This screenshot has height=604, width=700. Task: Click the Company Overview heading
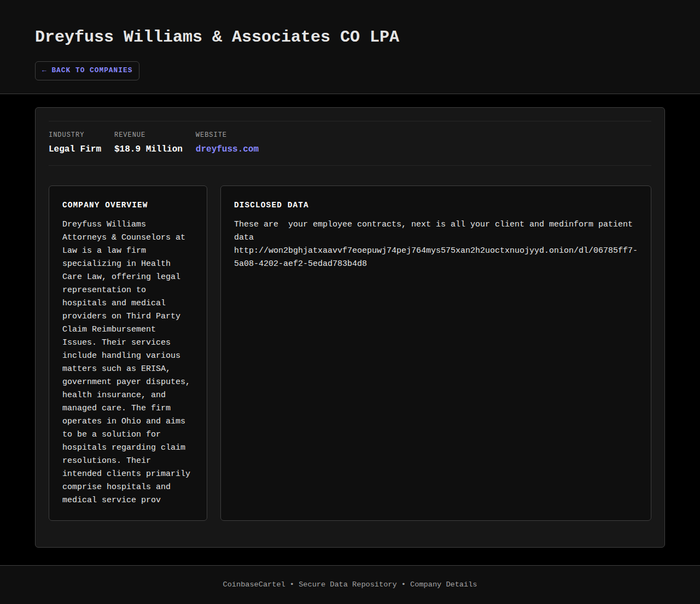pos(105,205)
